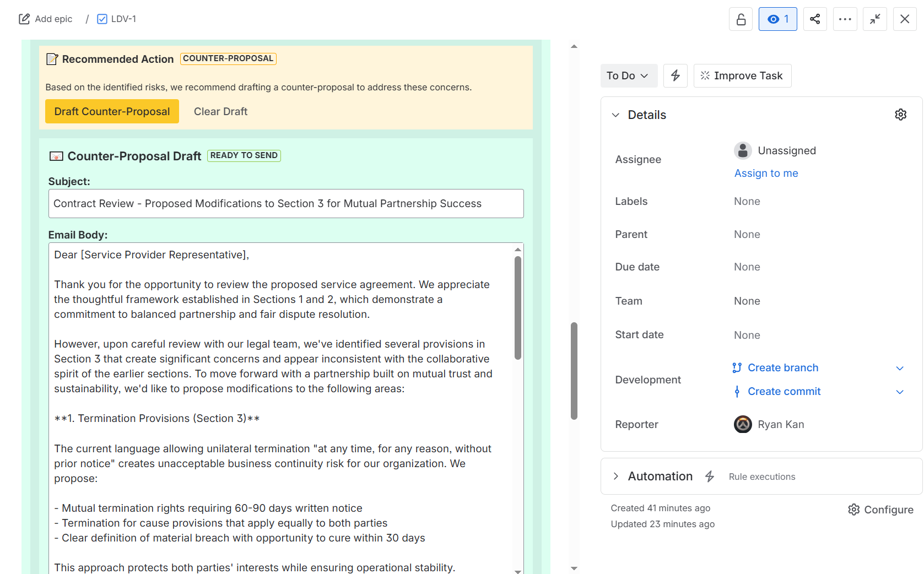This screenshot has height=574, width=924.
Task: Click the READY TO SEND badge
Action: pyautogui.click(x=244, y=156)
